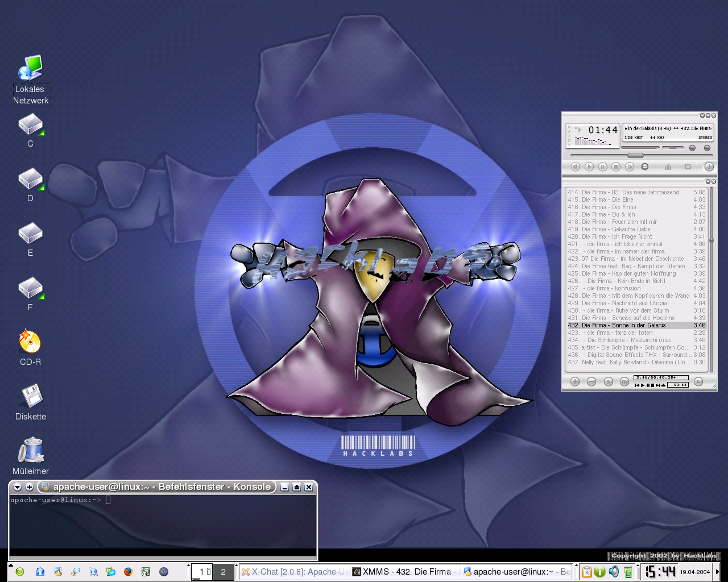This screenshot has height=582, width=728.
Task: Launch Firefox from the panel
Action: click(x=128, y=572)
